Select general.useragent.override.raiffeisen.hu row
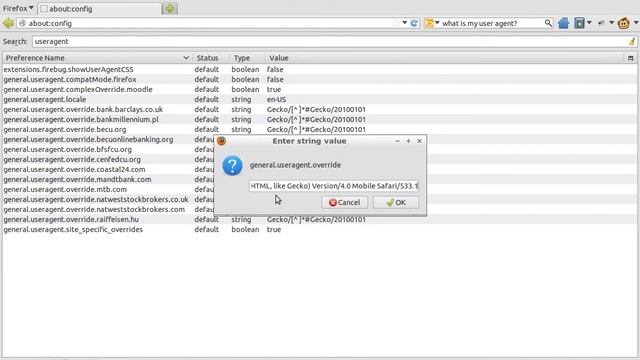Viewport: 640px width, 360px height. [x=320, y=219]
